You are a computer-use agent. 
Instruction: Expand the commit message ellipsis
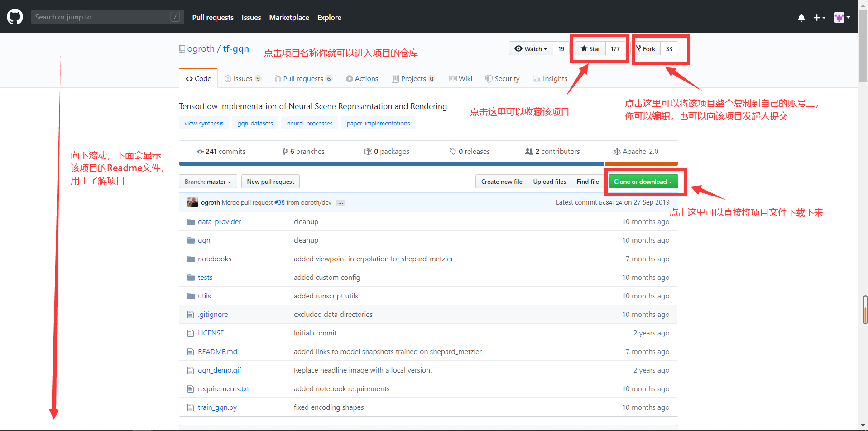[x=340, y=203]
